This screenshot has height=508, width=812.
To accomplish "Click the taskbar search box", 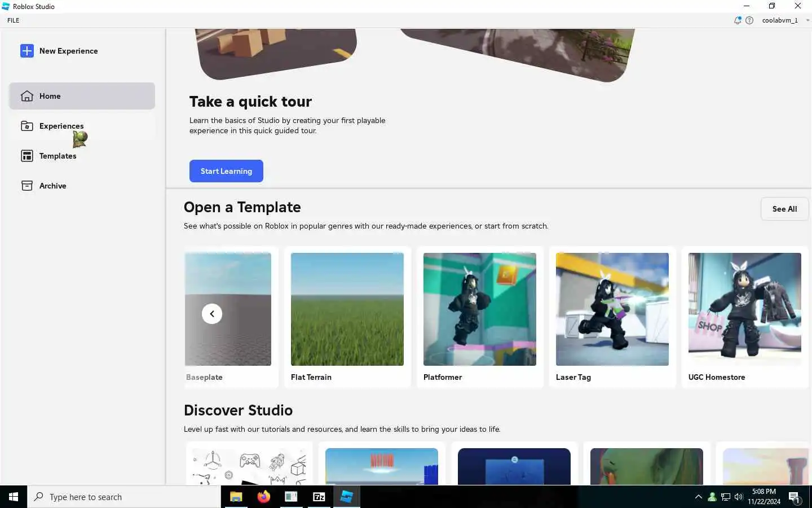I will click(124, 497).
